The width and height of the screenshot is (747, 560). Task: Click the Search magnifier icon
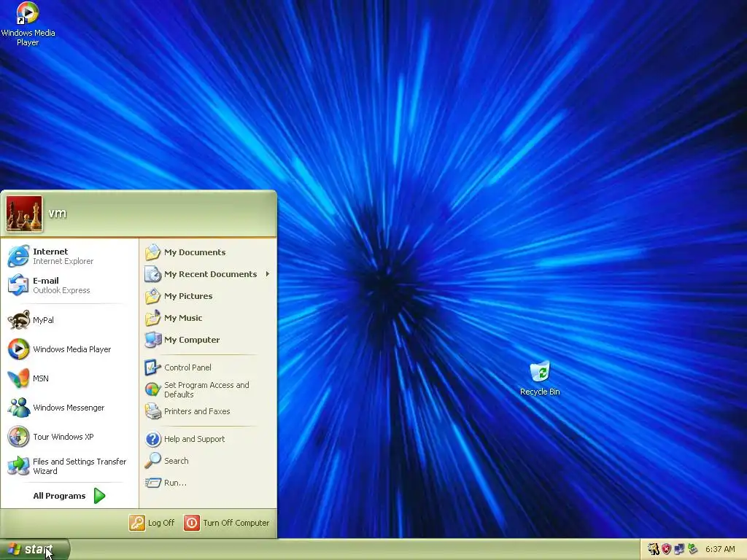(x=153, y=461)
